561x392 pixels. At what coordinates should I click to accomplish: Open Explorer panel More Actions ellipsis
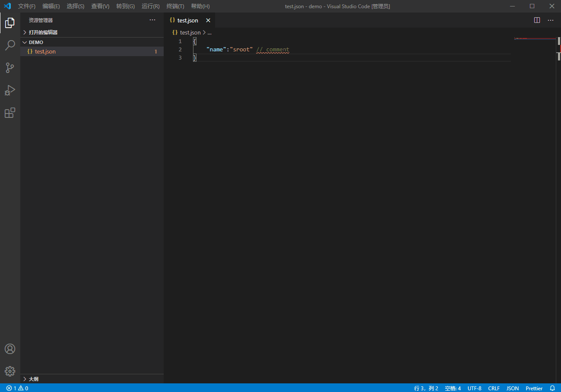tap(152, 20)
